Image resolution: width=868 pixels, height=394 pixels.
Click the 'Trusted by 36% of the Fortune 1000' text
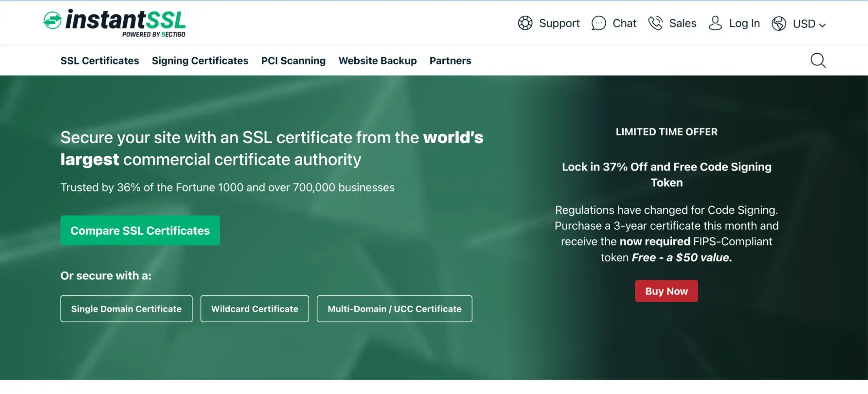[228, 187]
